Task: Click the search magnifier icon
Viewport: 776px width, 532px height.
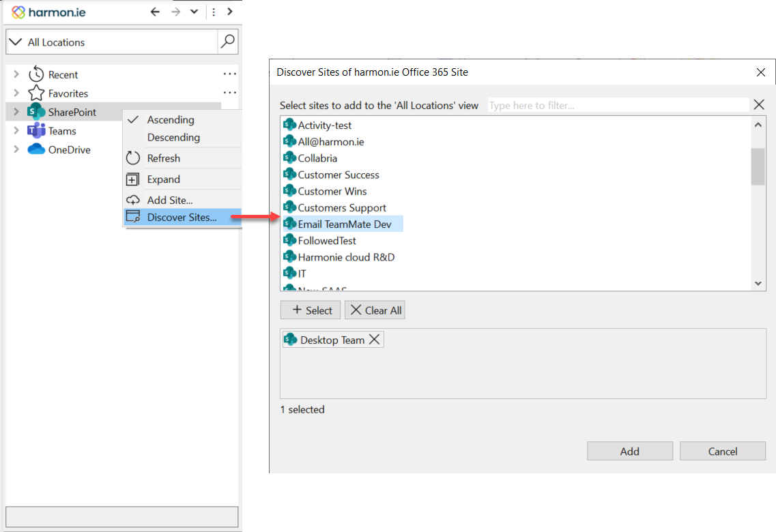Action: 228,42
